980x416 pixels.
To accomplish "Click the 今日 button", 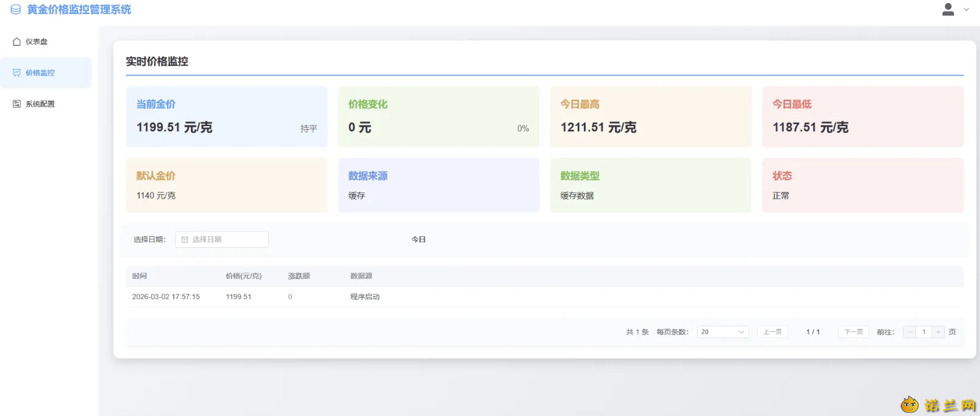I will (x=419, y=240).
